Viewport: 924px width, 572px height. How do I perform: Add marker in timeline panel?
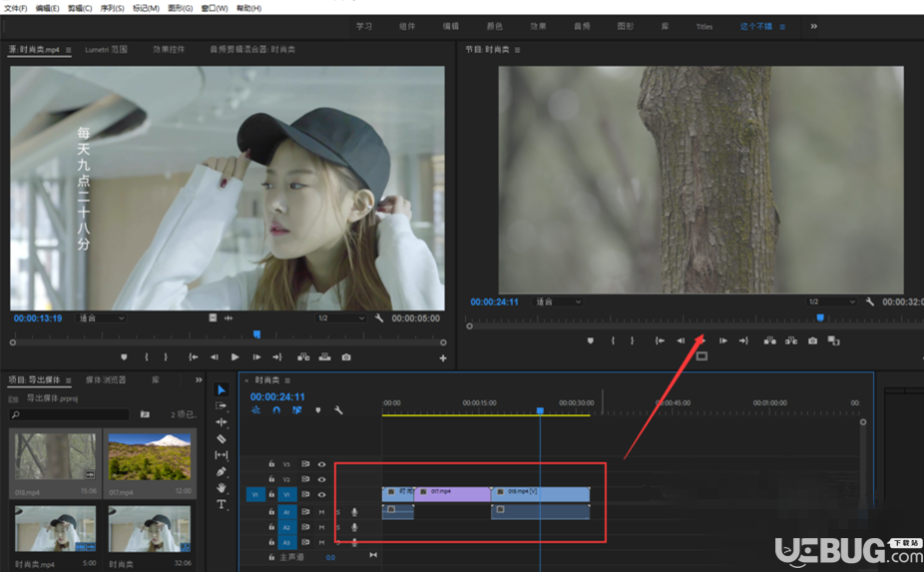(x=318, y=410)
